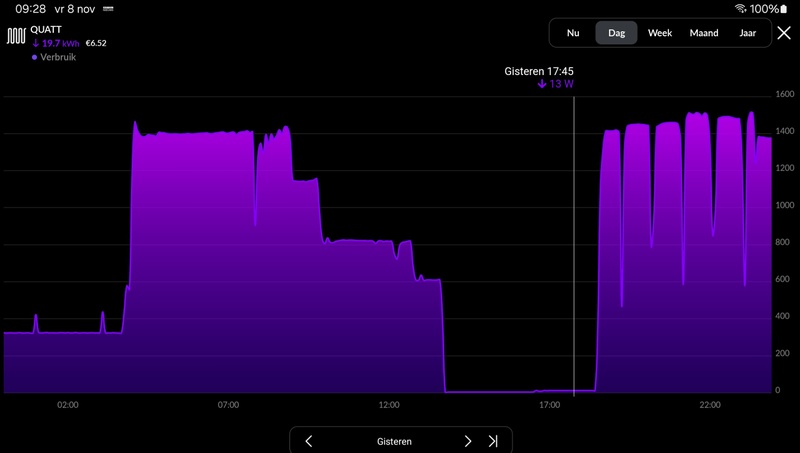The height and width of the screenshot is (453, 800).
Task: Click the vertical cursor line on chart
Action: point(574,245)
